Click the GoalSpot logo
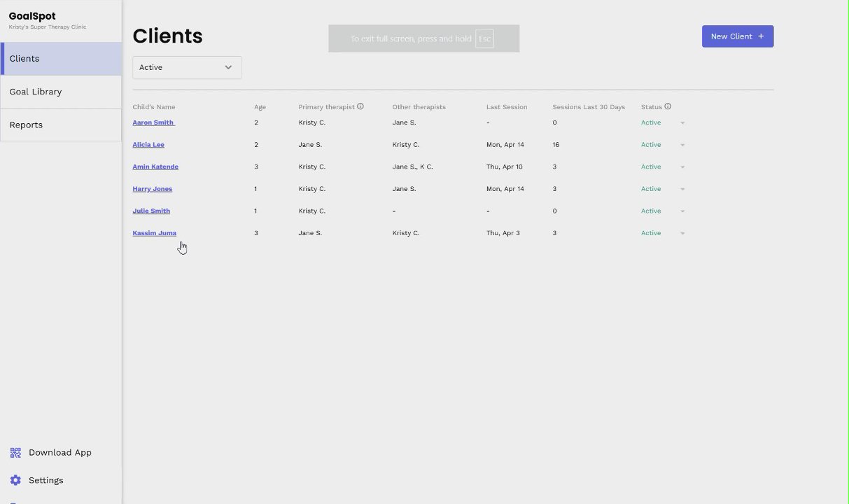Viewport: 849px width, 504px height. point(32,16)
